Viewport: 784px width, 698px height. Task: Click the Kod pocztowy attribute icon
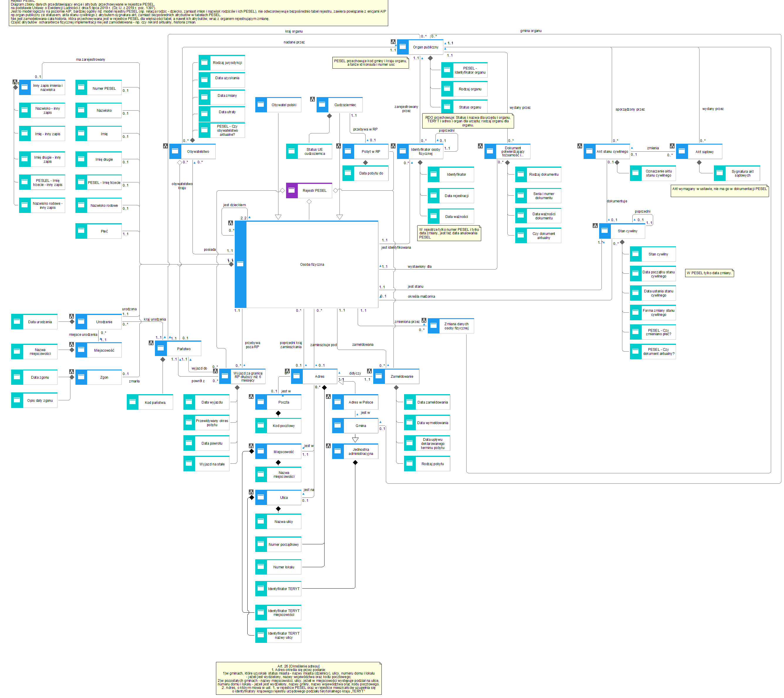[261, 425]
